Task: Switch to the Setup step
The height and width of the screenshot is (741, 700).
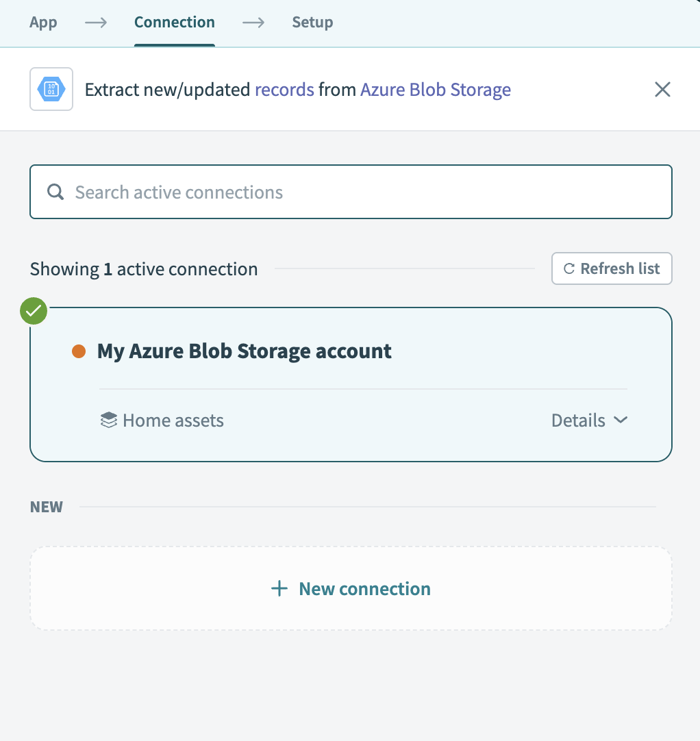Action: pos(312,22)
